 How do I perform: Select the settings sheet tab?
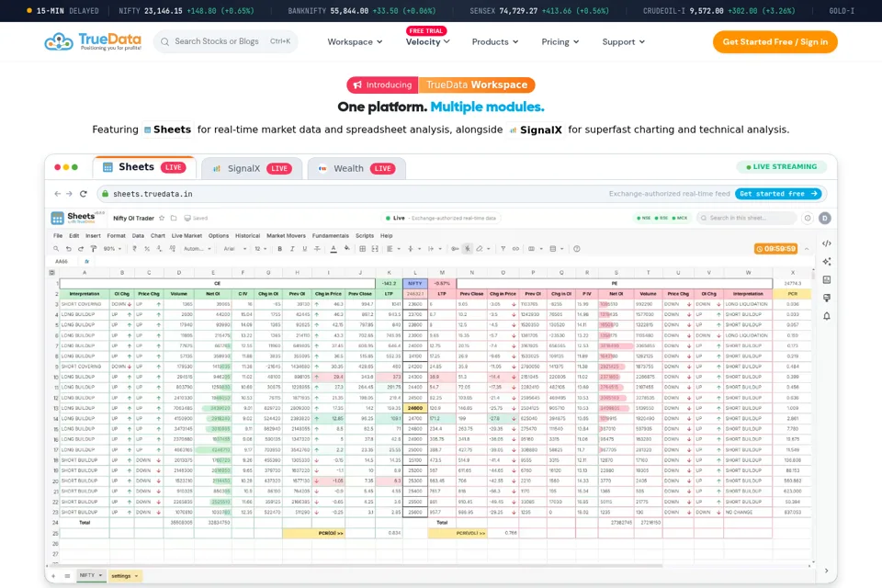[x=124, y=576]
